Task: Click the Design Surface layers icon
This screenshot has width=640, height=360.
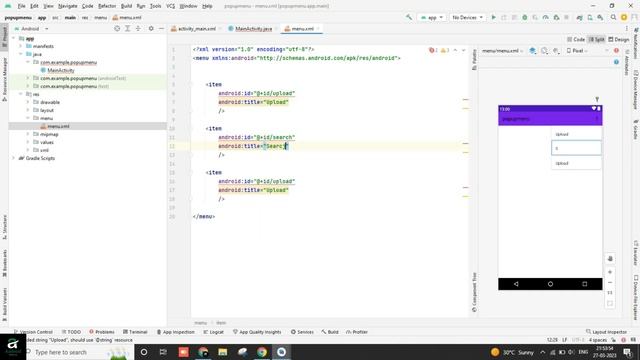Action: [x=533, y=51]
